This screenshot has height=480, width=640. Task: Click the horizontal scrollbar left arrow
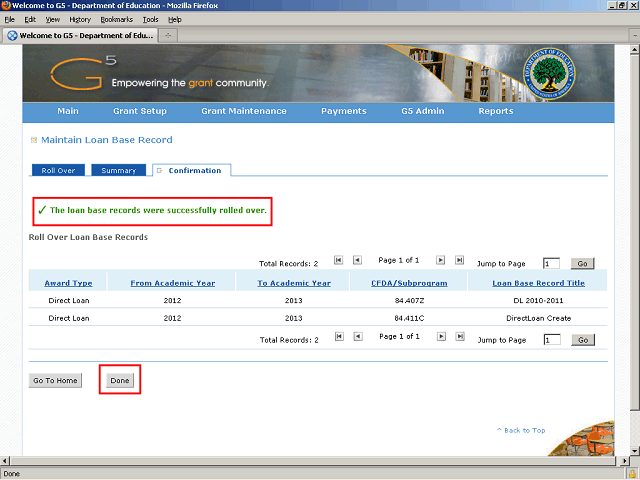click(x=4, y=461)
